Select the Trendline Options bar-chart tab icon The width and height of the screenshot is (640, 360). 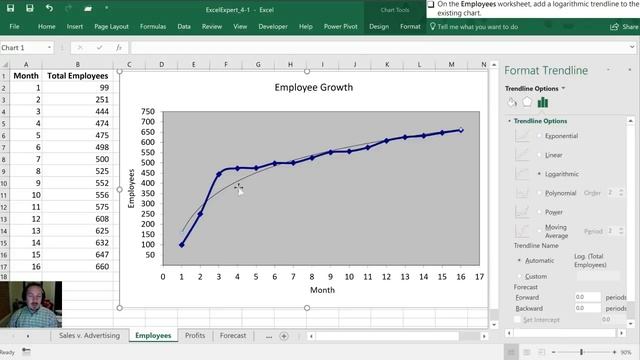tap(542, 102)
